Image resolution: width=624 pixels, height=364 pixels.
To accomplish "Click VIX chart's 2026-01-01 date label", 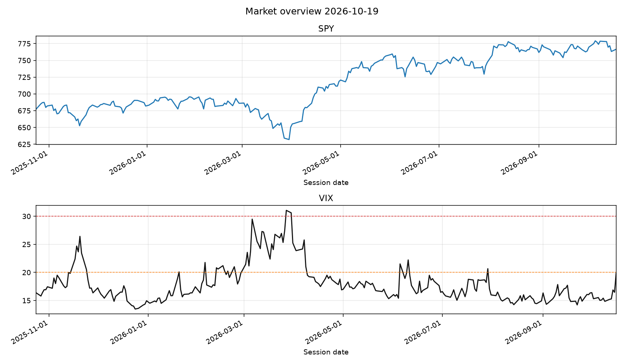I will [130, 332].
